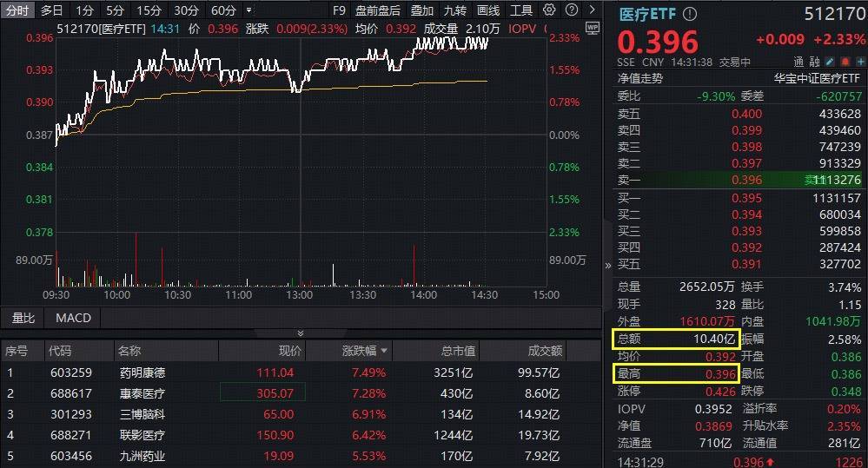Screen dimensions: 868x468
Task: Click the WP icon at chart corner
Action: coord(593,28)
